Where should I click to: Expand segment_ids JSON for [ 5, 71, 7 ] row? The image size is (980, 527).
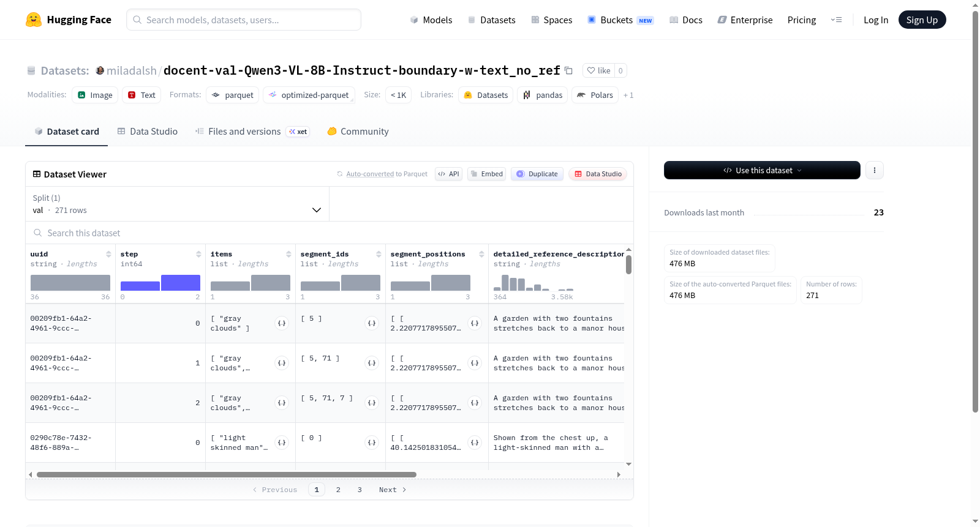(x=372, y=403)
